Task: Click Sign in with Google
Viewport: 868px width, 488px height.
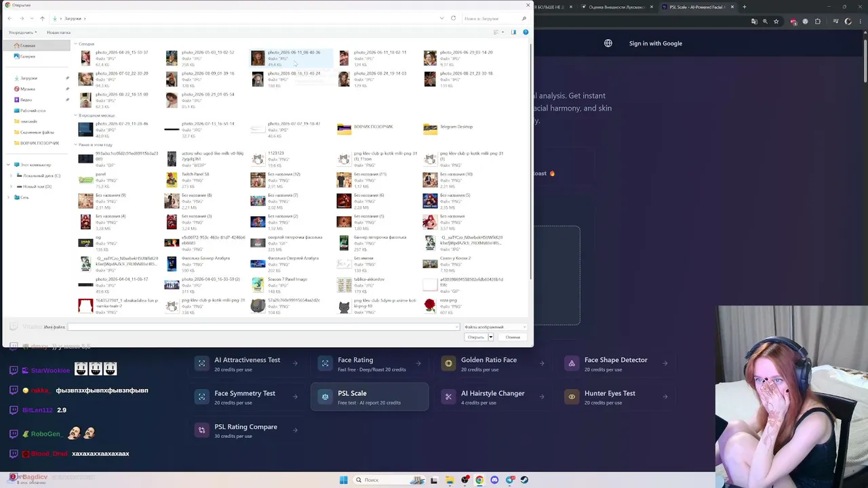Action: point(655,43)
